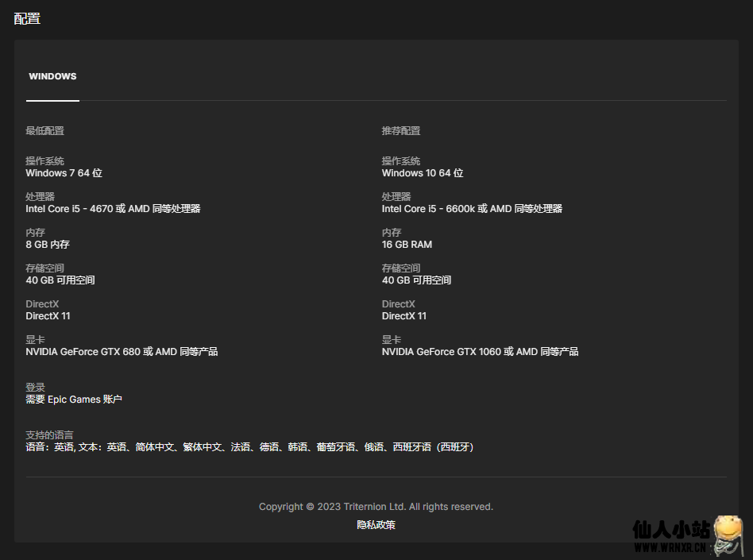Click the GTX 680 graphics card text
The height and width of the screenshot is (560, 753).
pyautogui.click(x=122, y=352)
